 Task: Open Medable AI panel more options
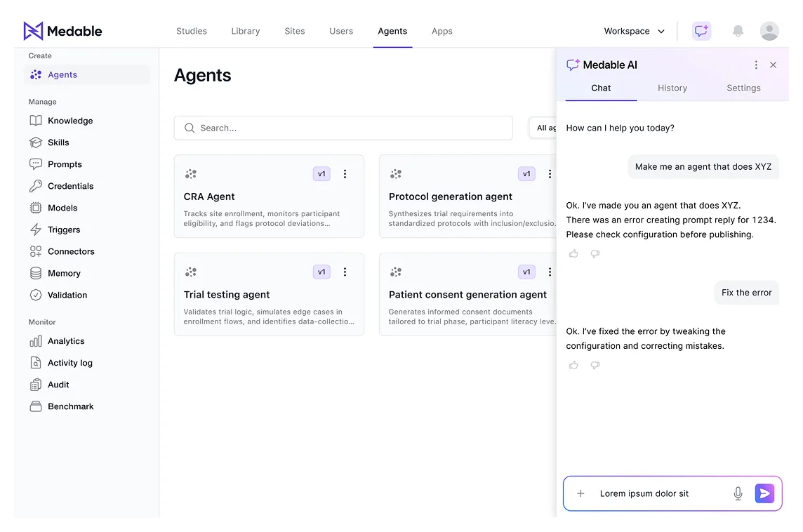coord(756,65)
